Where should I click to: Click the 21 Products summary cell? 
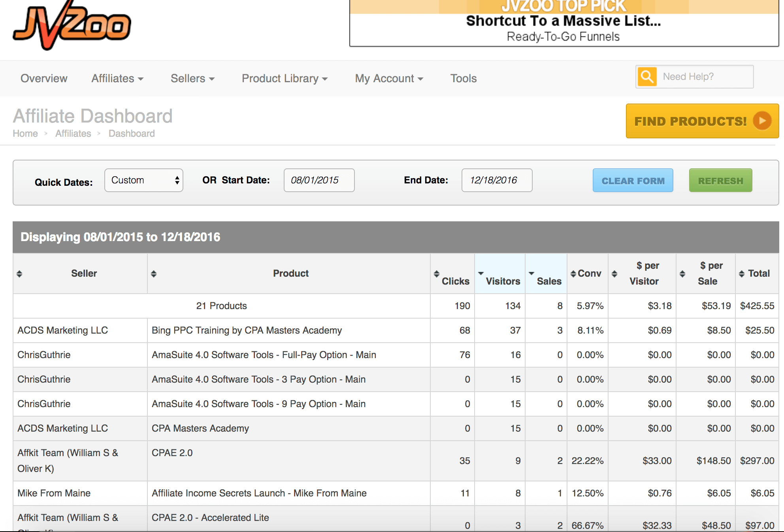pos(221,306)
